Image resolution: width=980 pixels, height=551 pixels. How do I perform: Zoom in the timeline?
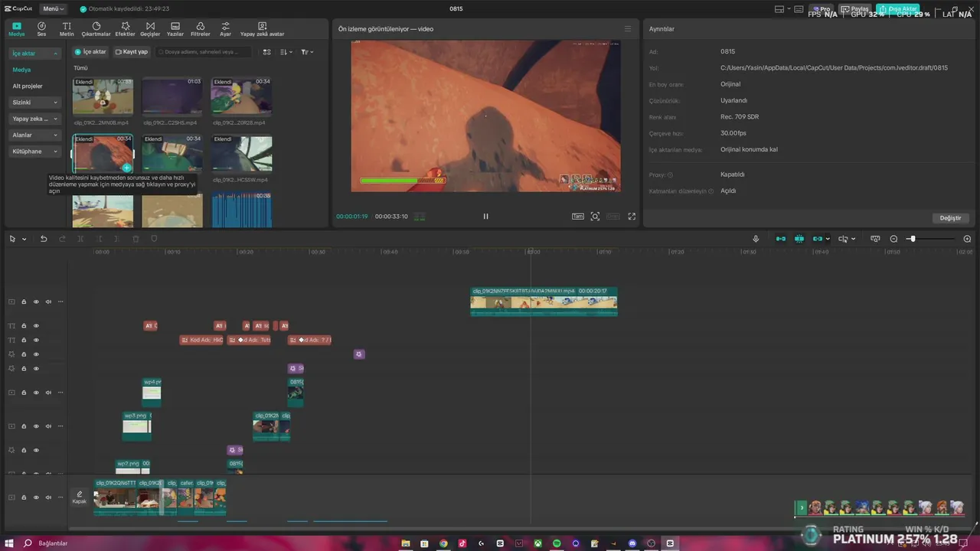967,239
